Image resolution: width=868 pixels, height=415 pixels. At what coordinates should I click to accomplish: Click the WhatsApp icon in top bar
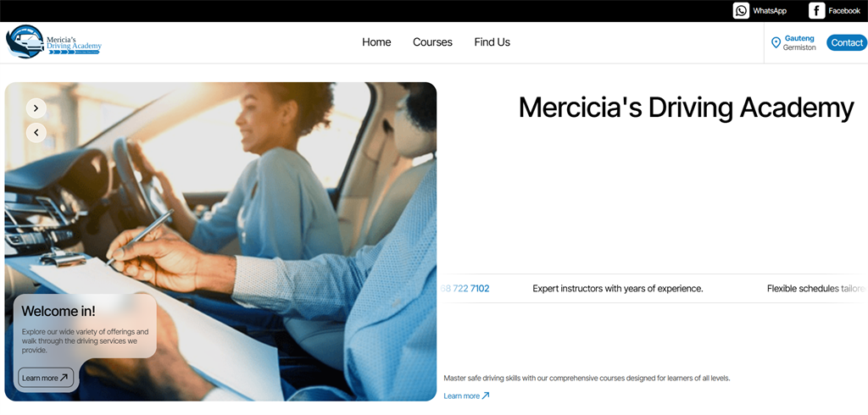741,10
